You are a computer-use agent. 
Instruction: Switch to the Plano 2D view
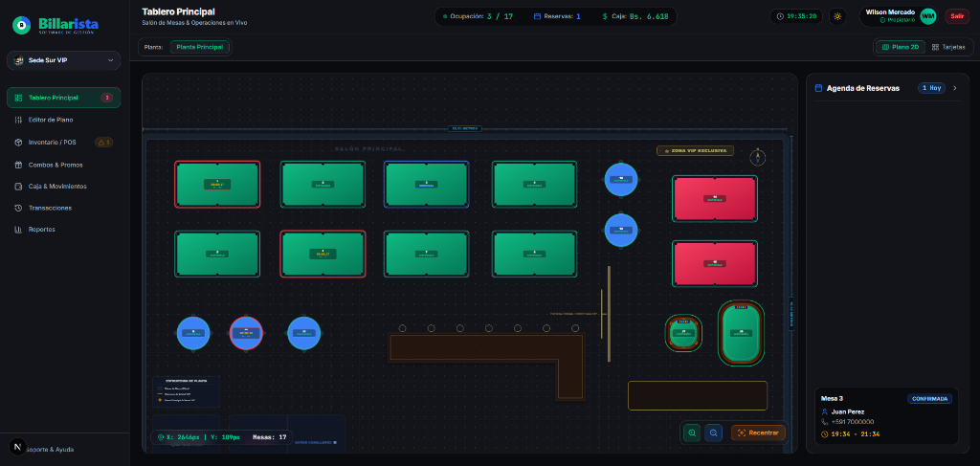[900, 47]
